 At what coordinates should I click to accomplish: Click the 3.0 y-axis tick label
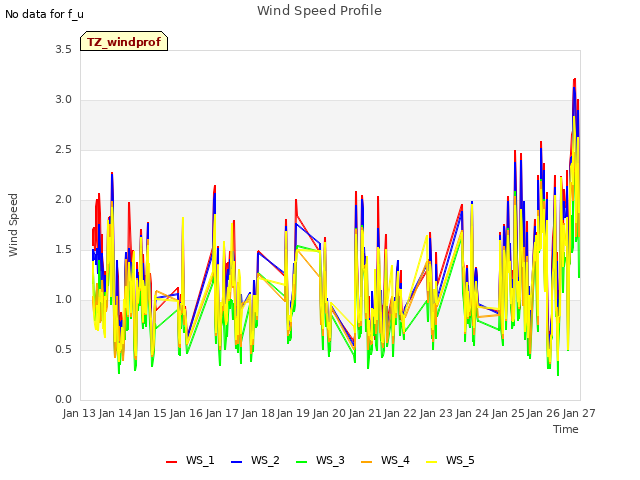tap(63, 100)
